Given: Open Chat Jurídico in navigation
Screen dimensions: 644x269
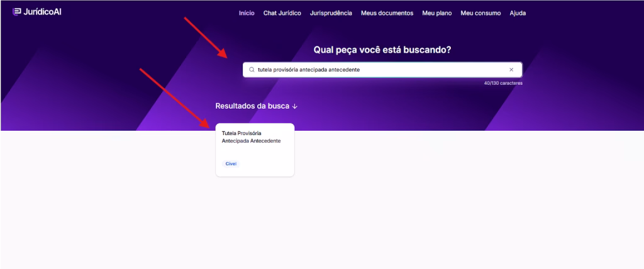Looking at the screenshot, I should 282,13.
